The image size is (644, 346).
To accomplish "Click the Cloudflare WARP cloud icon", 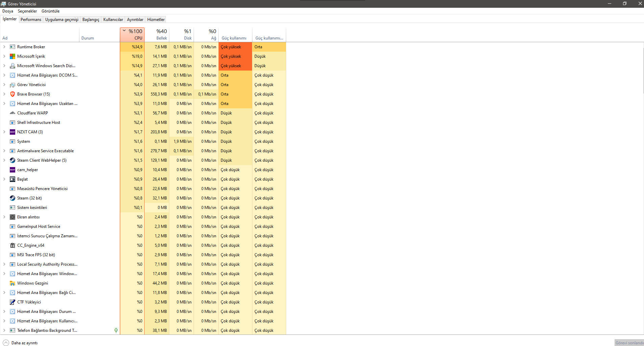I will point(13,113).
